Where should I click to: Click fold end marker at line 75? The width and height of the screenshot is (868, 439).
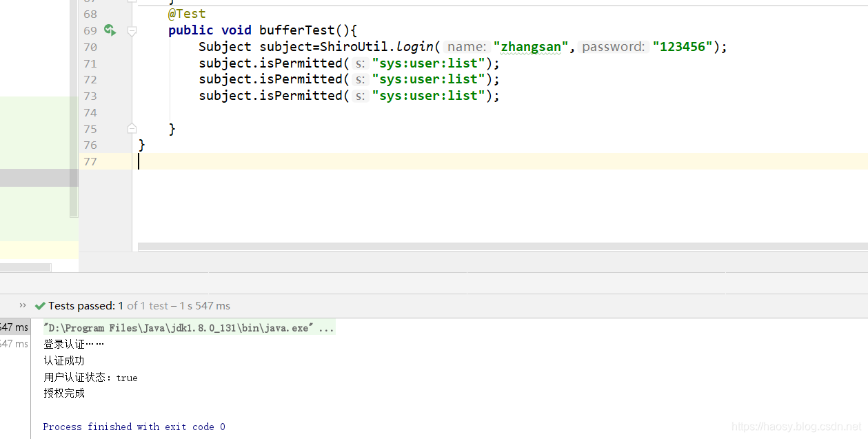click(132, 129)
